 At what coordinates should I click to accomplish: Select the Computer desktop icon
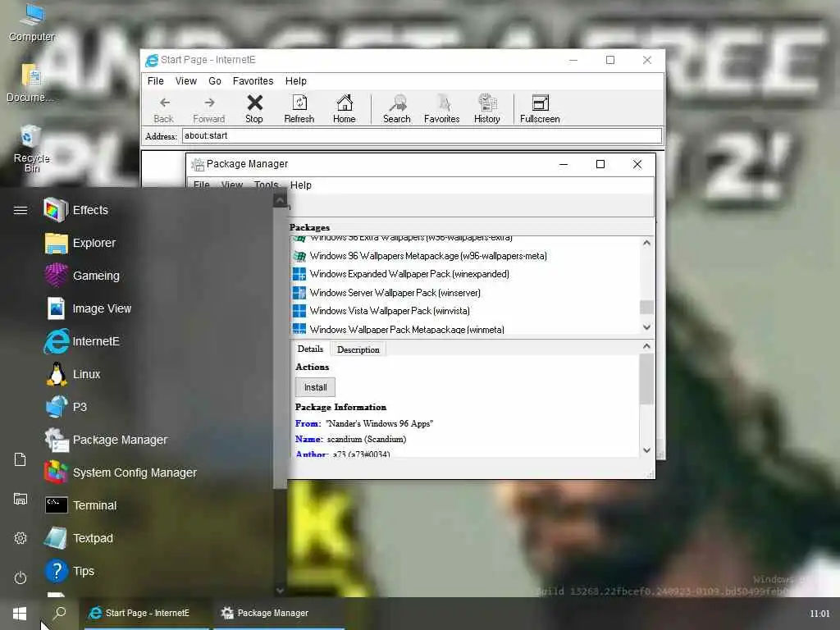pos(32,22)
